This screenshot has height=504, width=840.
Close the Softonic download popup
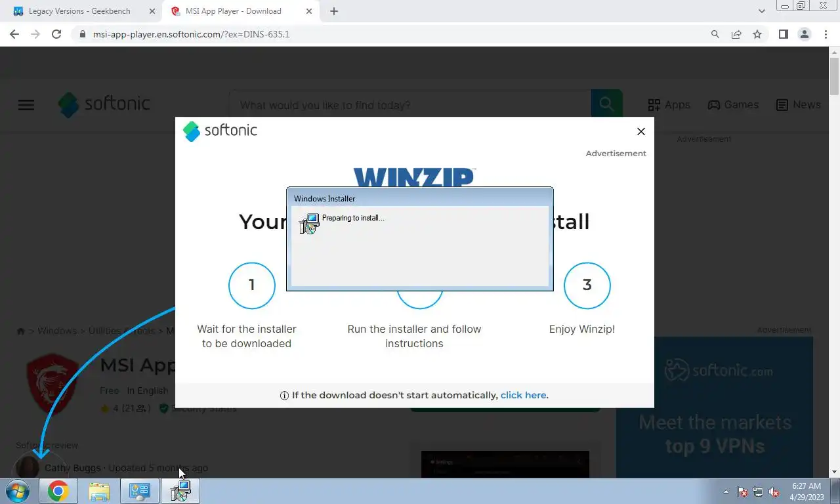tap(641, 131)
